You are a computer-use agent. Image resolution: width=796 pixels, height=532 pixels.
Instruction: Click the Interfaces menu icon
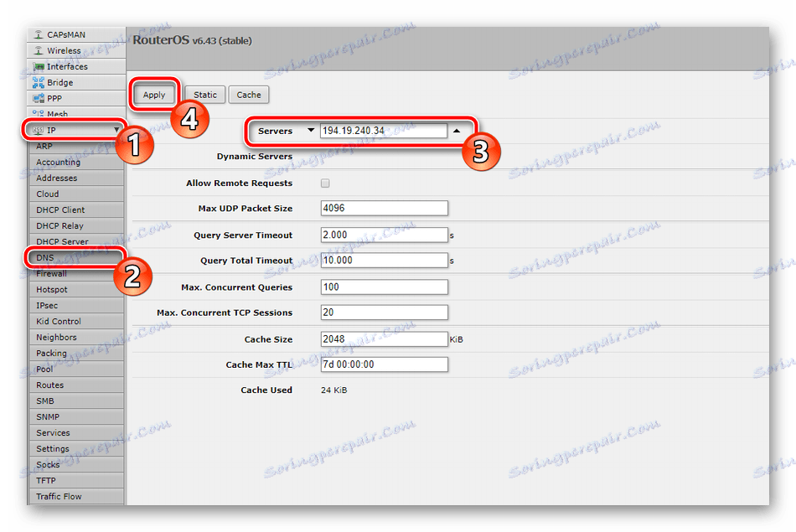click(39, 66)
